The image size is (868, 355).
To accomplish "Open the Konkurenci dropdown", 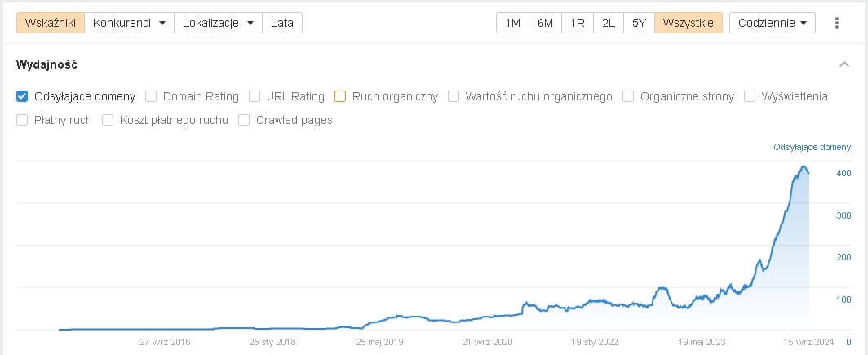I will tap(129, 23).
